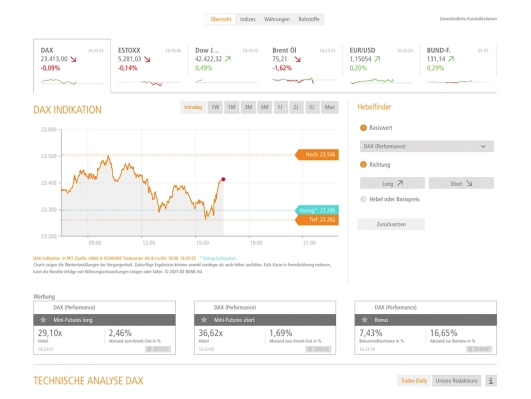The height and width of the screenshot is (399, 531).
Task: Click the search tag on Mini-Futures long card
Action: (x=158, y=349)
